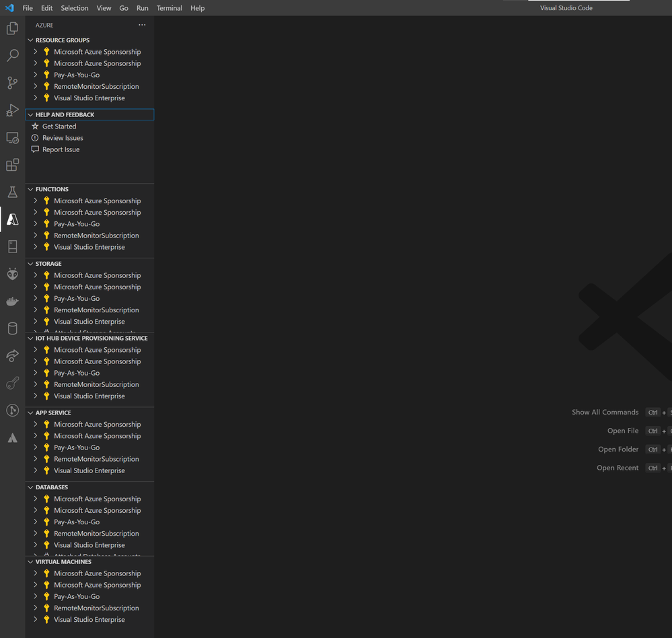Click the key icon of RemoteMonitorSubscription under Storage
The width and height of the screenshot is (672, 638).
point(46,310)
